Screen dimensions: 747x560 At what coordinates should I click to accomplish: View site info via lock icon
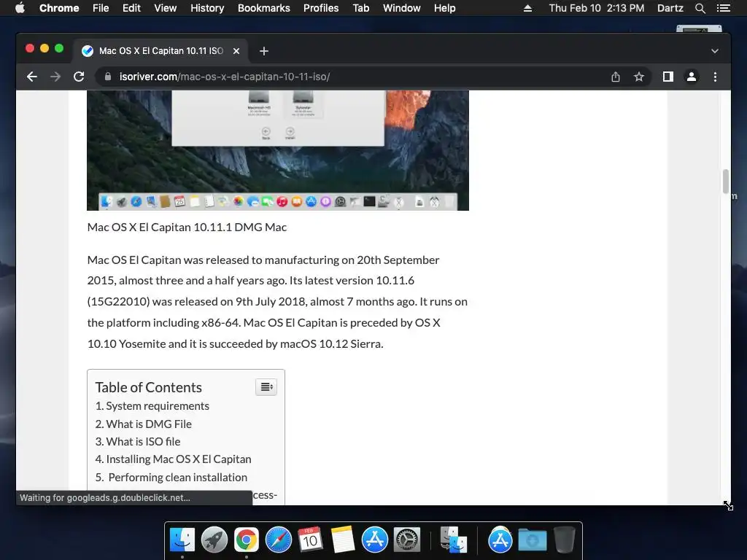(108, 77)
